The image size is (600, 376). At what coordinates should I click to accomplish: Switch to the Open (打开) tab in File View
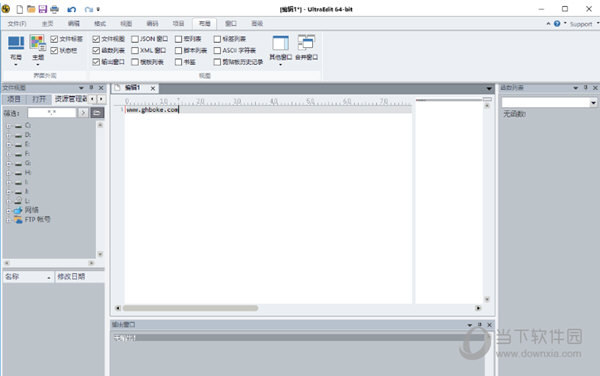[x=39, y=99]
